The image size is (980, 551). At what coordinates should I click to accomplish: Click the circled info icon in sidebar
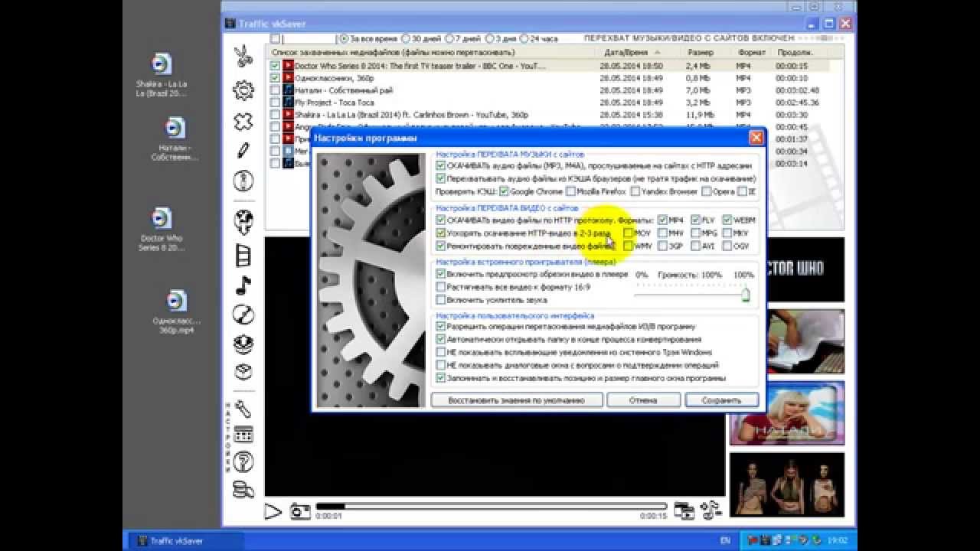click(x=243, y=181)
